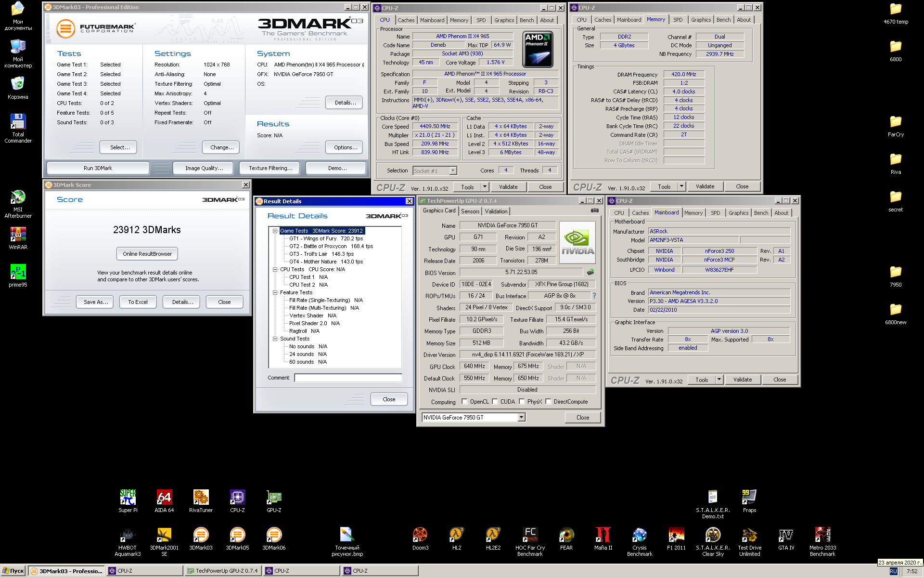Select the Fraps desktop icon
This screenshot has height=578, width=924.
749,501
